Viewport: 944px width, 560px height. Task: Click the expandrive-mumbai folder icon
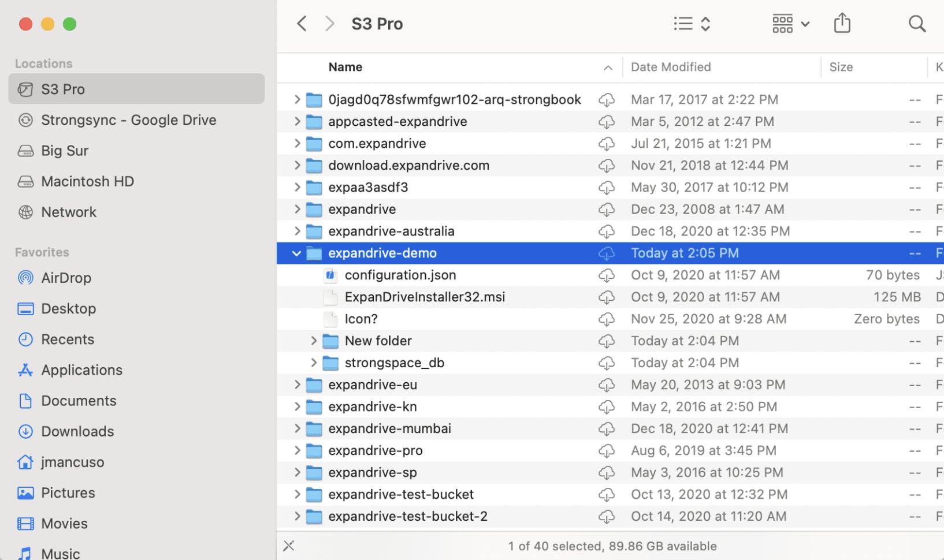click(x=314, y=428)
